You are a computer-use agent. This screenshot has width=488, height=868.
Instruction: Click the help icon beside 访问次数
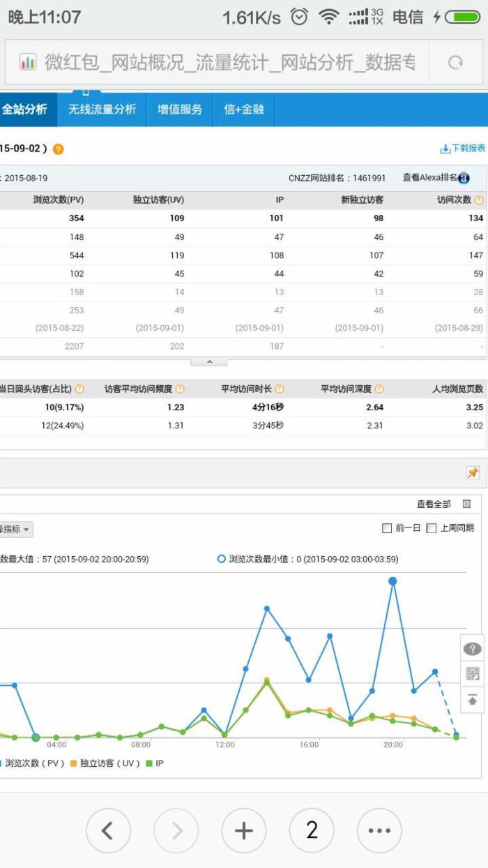pyautogui.click(x=479, y=200)
